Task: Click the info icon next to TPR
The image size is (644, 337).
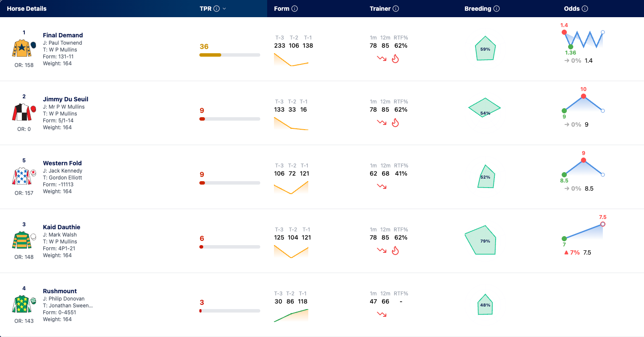Action: [217, 9]
